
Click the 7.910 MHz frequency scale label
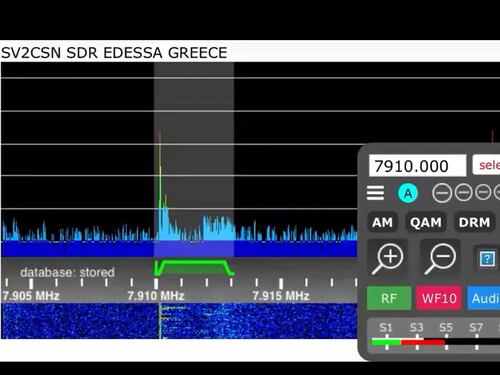[x=156, y=296]
